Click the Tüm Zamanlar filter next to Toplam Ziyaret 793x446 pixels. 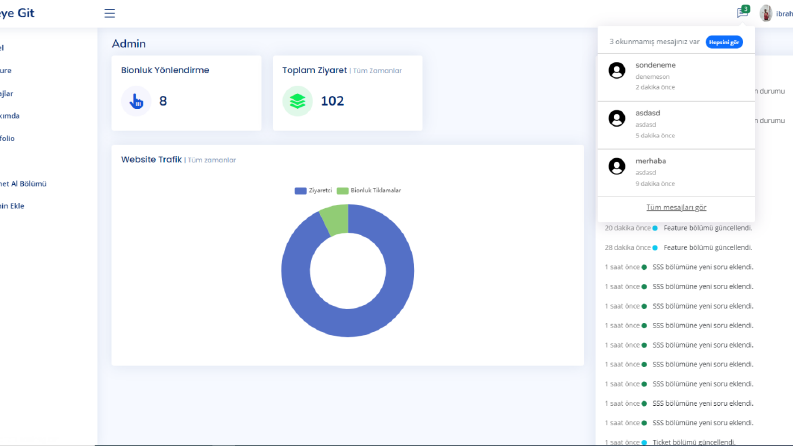pyautogui.click(x=377, y=71)
